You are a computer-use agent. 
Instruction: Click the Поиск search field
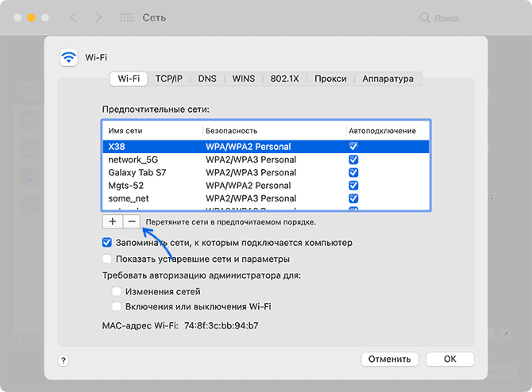tap(446, 18)
